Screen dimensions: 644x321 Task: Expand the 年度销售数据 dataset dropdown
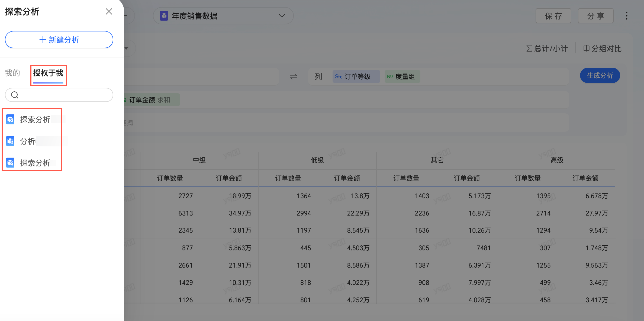282,16
